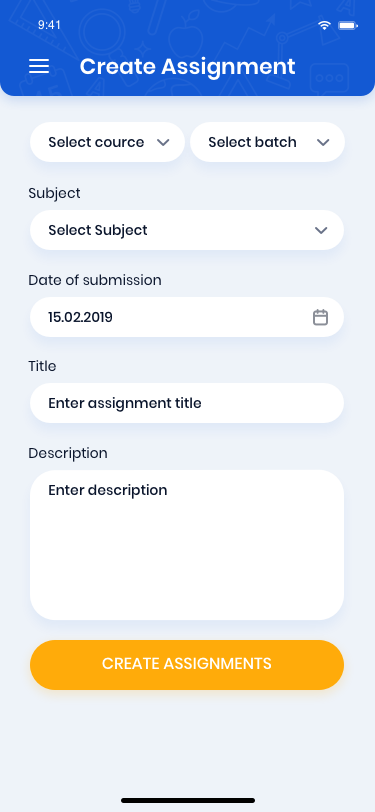375x812 pixels.
Task: Focus the Enter assignment title field
Action: pos(187,403)
